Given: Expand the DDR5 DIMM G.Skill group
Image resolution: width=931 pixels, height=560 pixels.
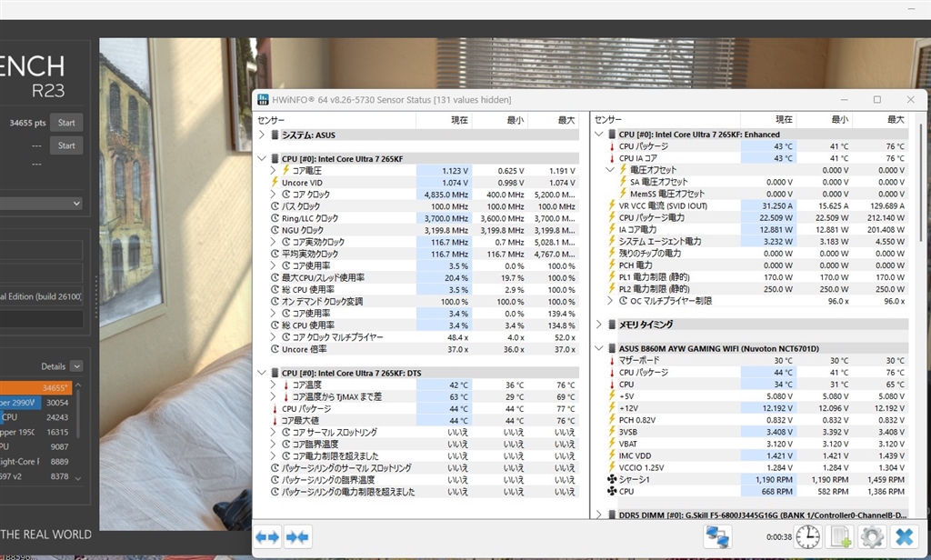Looking at the screenshot, I should click(x=598, y=515).
